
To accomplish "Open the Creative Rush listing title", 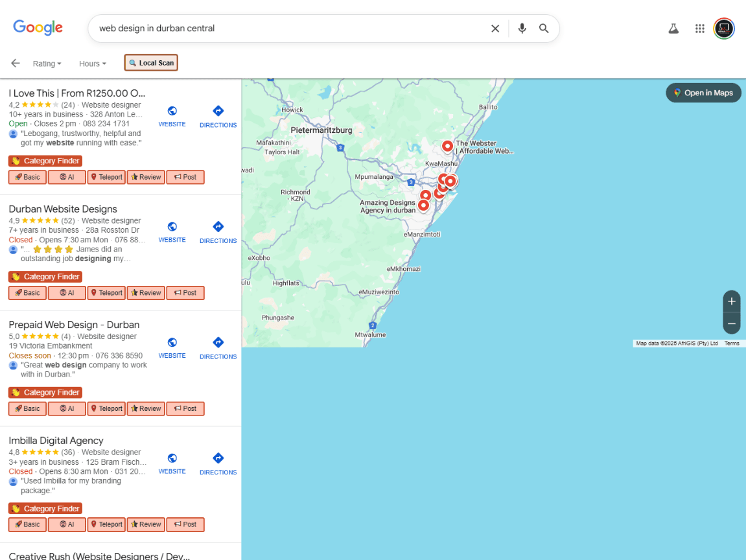I will (99, 555).
